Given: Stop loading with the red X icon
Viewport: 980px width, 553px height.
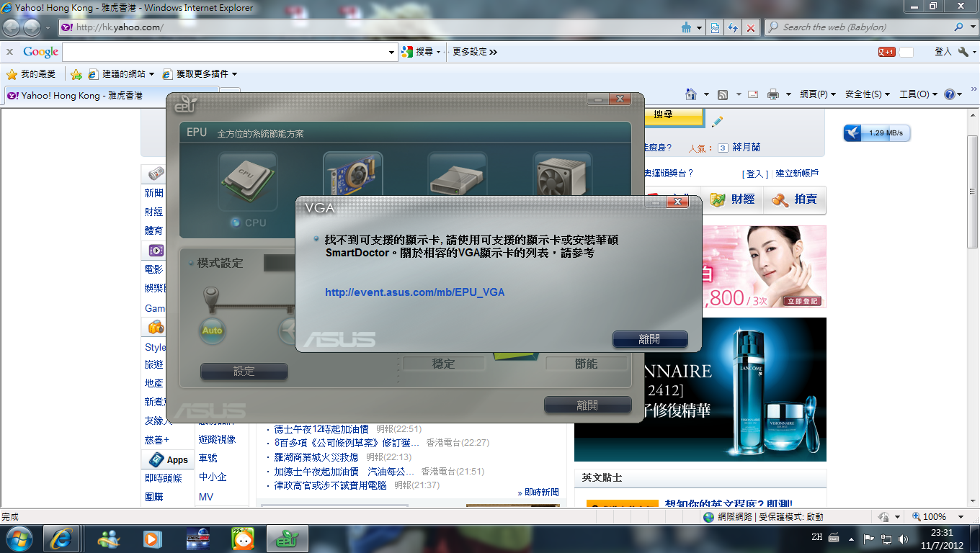Looking at the screenshot, I should [751, 27].
